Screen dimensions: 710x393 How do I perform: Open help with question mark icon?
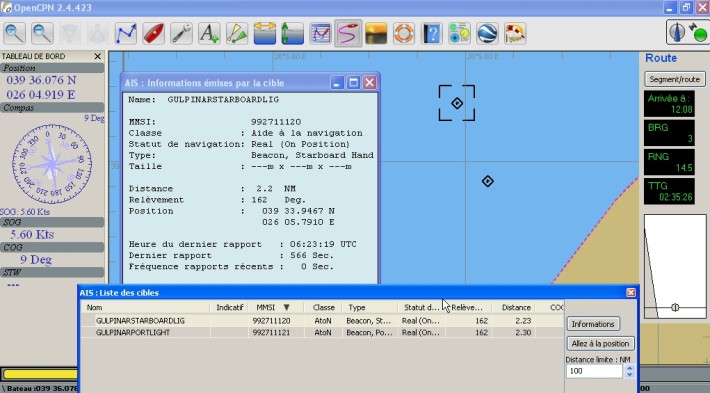coord(432,33)
